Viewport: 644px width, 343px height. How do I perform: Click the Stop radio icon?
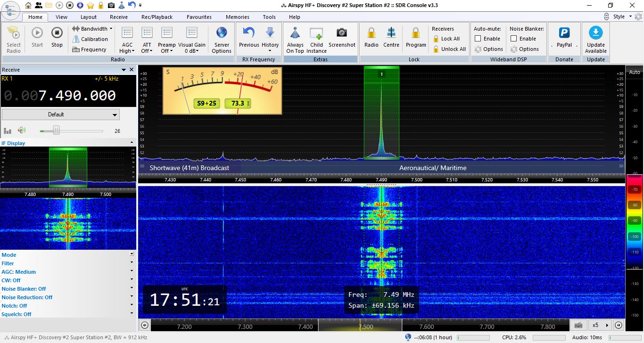pos(57,33)
